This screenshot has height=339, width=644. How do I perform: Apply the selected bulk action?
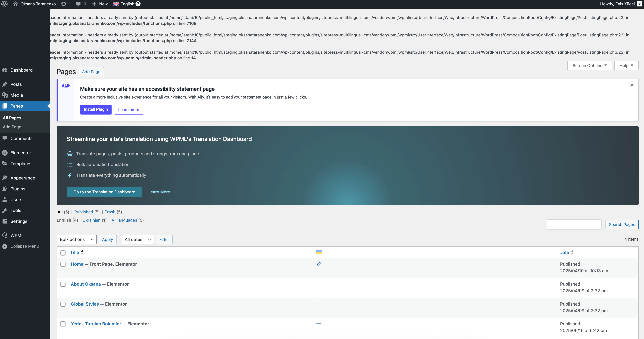107,239
